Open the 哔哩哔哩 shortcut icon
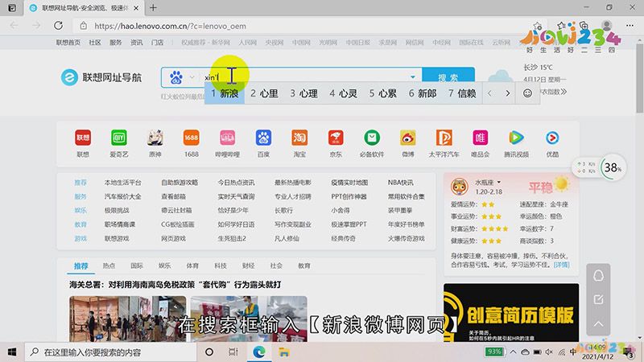 click(227, 138)
